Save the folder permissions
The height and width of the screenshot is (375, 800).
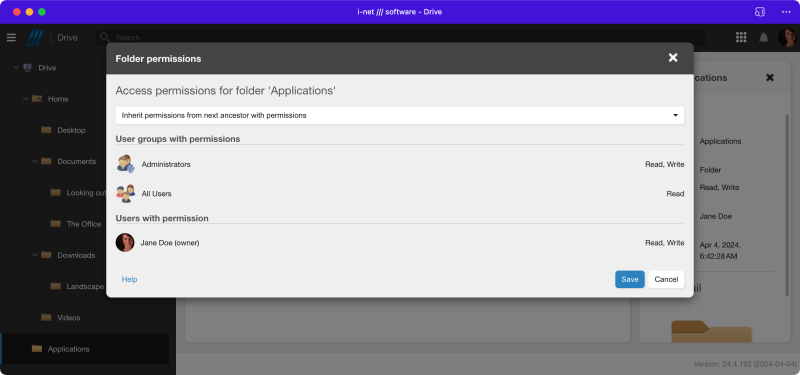(630, 279)
